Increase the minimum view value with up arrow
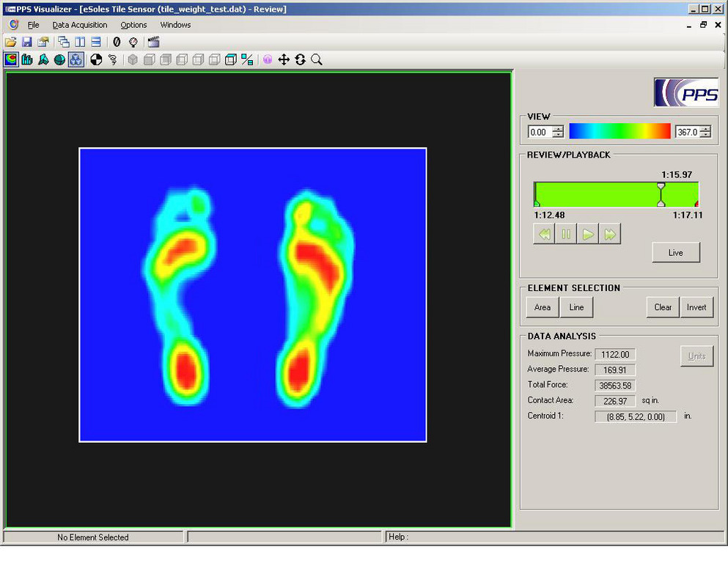This screenshot has width=728, height=563. [x=558, y=129]
